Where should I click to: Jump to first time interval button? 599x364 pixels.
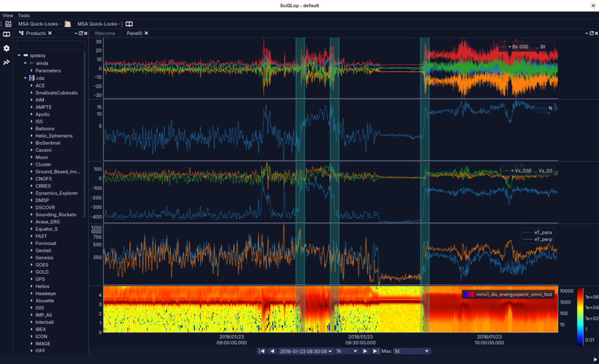click(x=261, y=351)
